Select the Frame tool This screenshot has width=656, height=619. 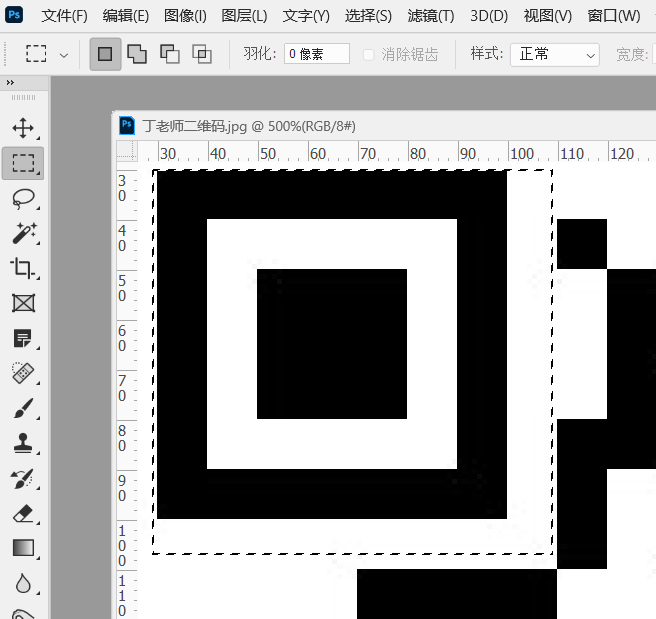(23, 303)
